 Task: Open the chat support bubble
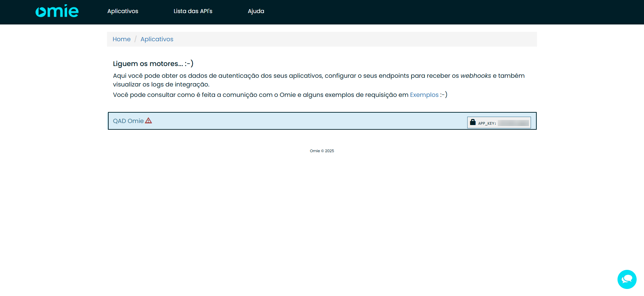coord(627,279)
